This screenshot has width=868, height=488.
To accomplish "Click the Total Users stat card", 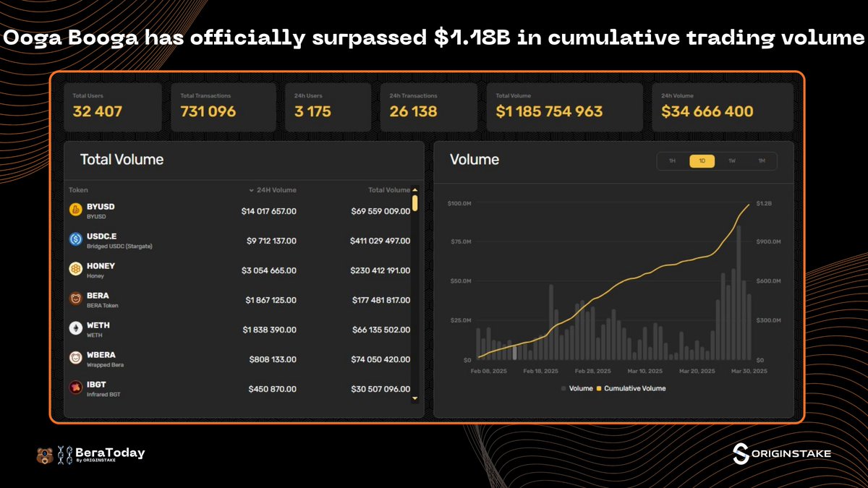I will coord(112,106).
